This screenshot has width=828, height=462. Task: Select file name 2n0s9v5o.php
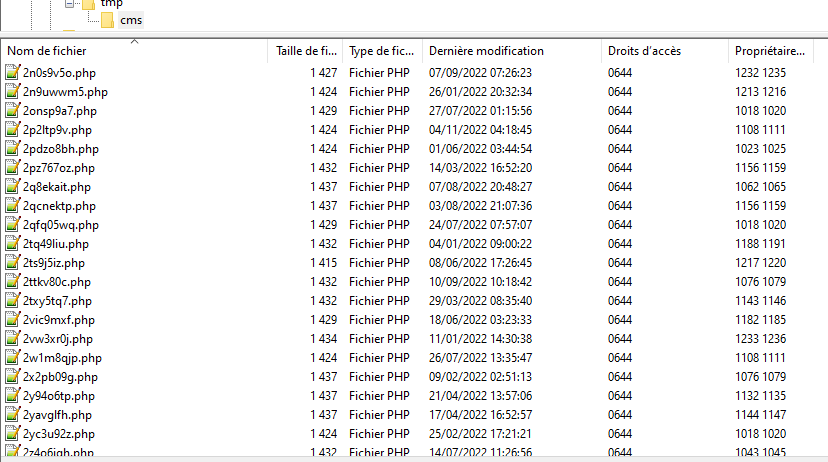pyautogui.click(x=59, y=73)
